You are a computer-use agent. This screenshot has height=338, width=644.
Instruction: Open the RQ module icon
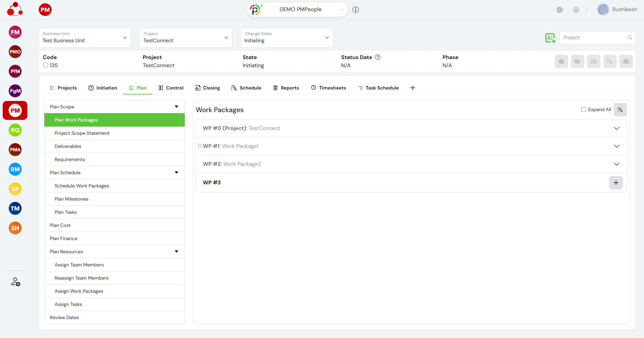pos(15,130)
